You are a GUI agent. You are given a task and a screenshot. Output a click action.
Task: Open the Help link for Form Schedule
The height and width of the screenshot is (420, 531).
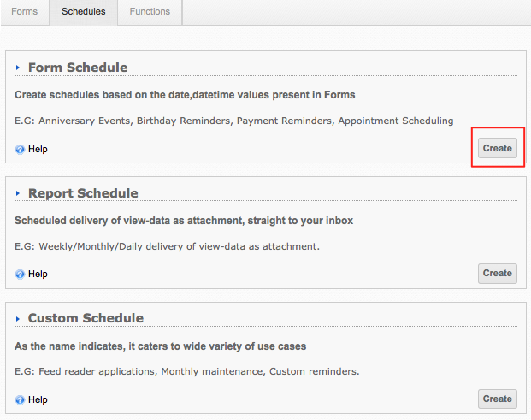38,150
